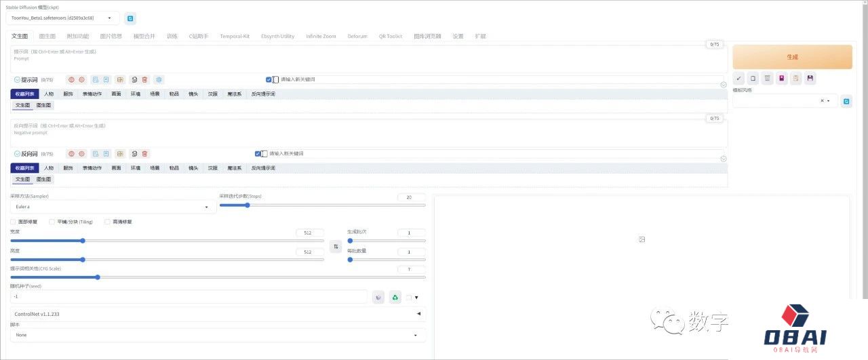Open the 采样方法 Sampler dropdown showing Euler a
The height and width of the screenshot is (360, 868).
(113, 207)
